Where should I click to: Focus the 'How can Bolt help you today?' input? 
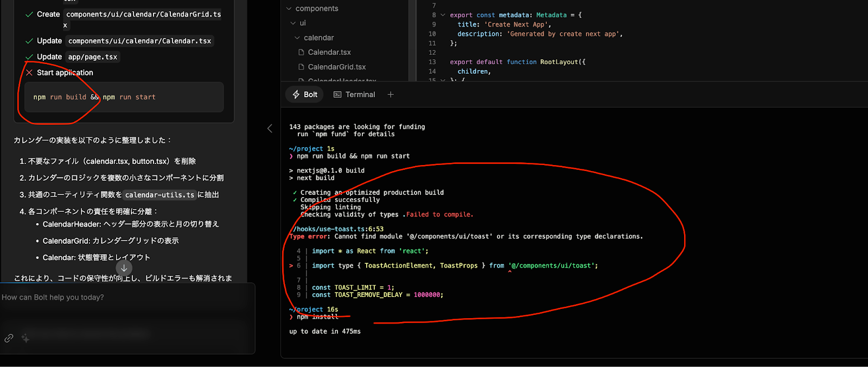[127, 298]
